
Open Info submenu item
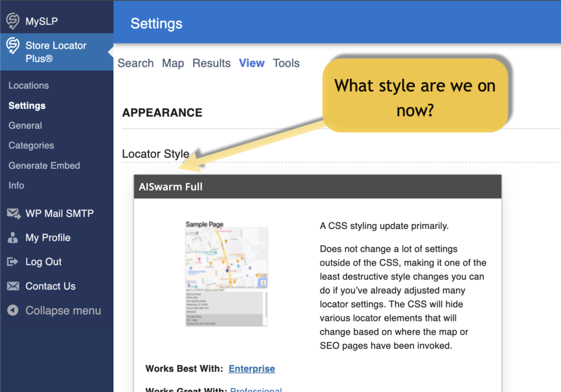coord(16,185)
